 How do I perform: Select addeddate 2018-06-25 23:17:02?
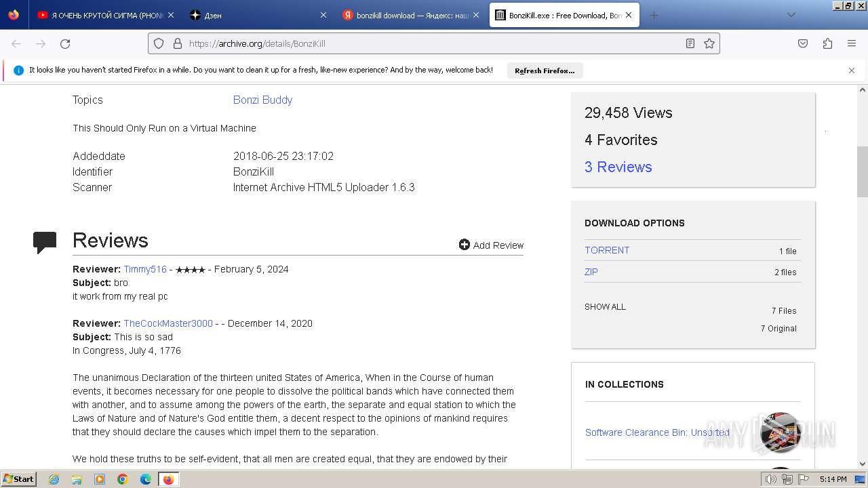click(x=283, y=156)
